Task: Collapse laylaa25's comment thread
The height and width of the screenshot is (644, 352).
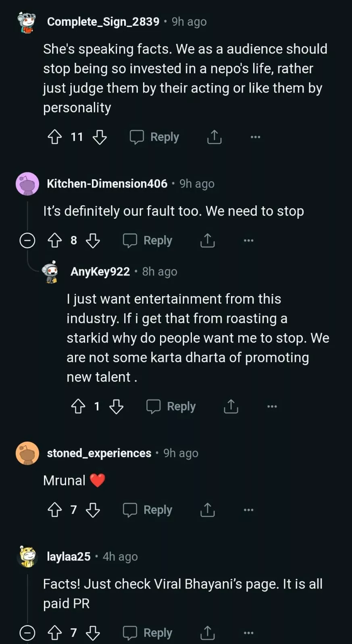Action: 27,633
